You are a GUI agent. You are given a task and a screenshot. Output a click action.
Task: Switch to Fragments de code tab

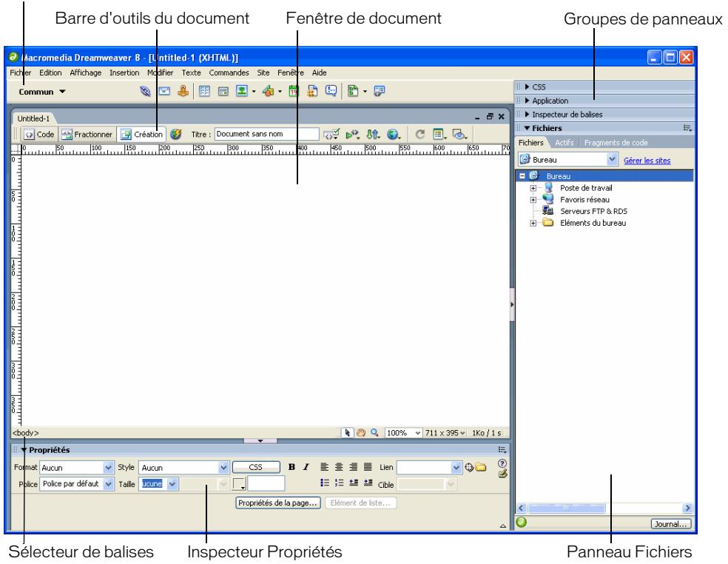pyautogui.click(x=616, y=143)
